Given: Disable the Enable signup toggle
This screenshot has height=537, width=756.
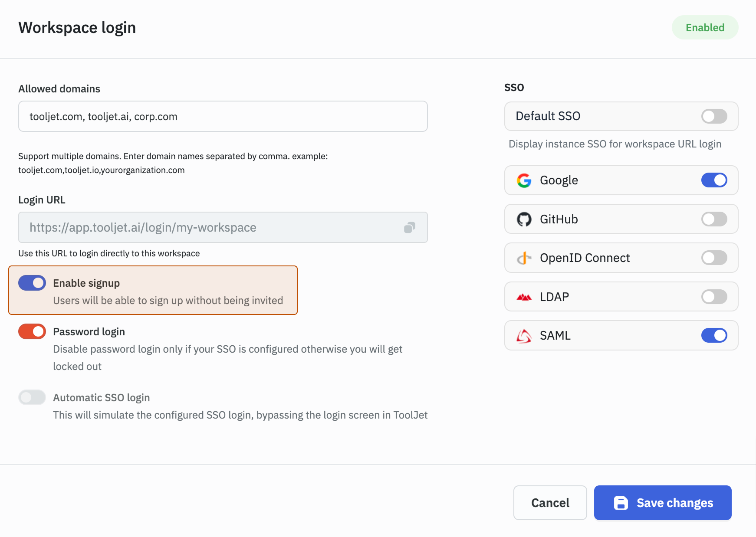Looking at the screenshot, I should pyautogui.click(x=32, y=283).
